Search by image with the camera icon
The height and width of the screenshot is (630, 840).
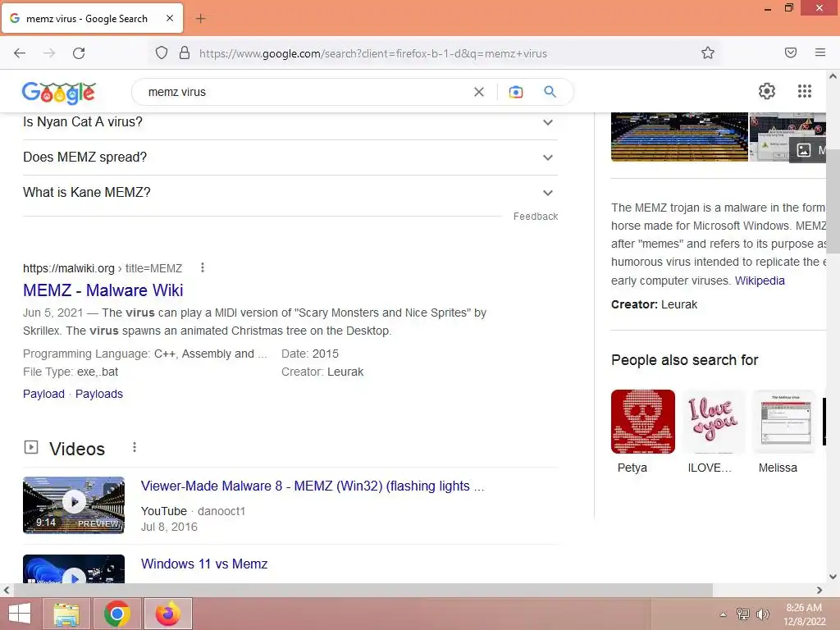(516, 92)
